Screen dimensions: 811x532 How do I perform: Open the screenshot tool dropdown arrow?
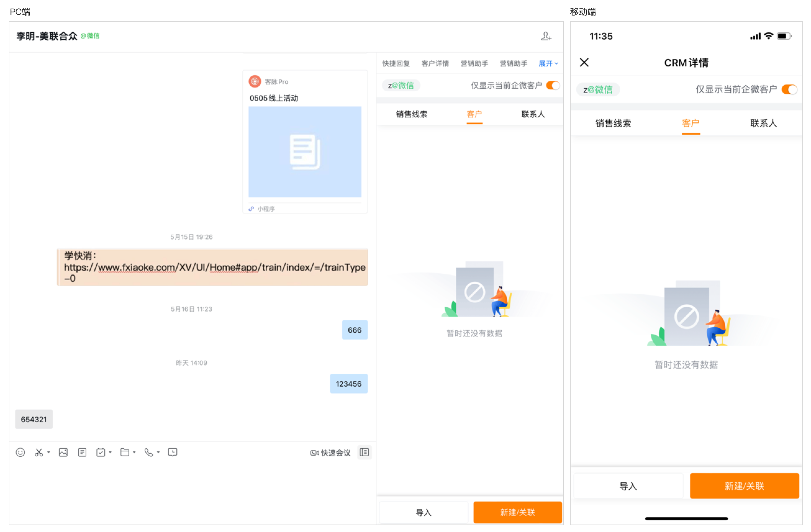49,453
